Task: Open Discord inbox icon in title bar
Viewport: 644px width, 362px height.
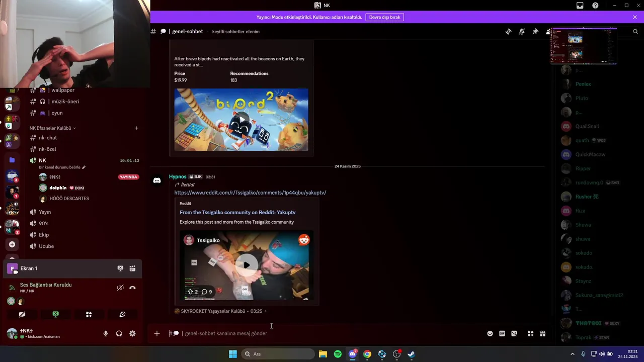Action: point(580,6)
